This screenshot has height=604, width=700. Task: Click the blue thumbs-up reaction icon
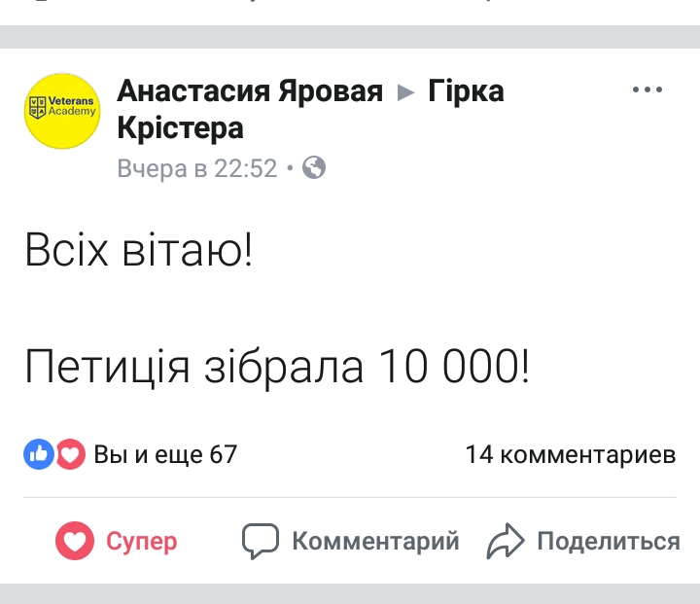click(38, 453)
